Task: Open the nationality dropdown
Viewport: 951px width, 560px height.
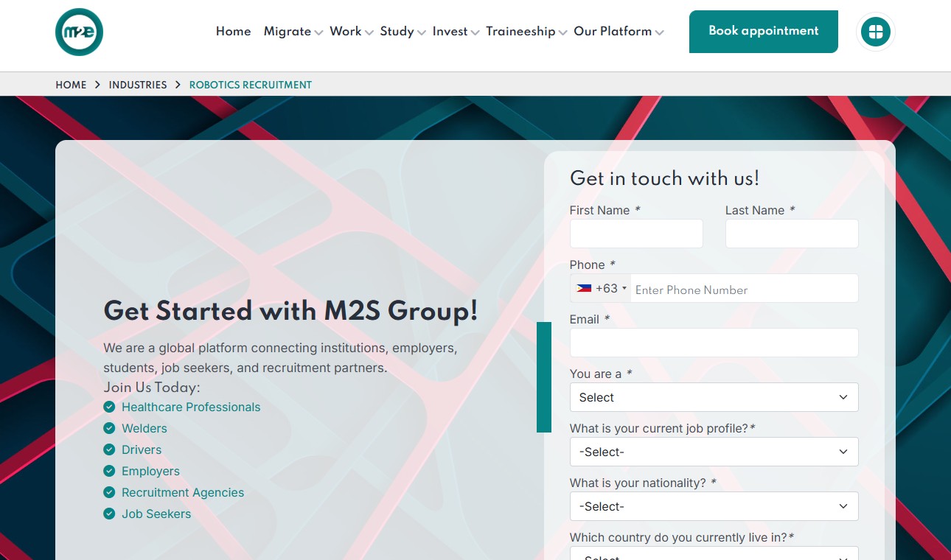Action: tap(714, 506)
